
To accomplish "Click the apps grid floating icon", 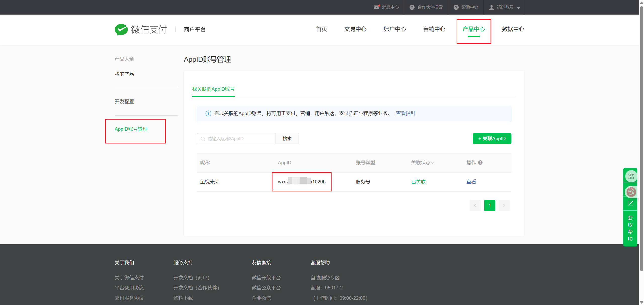I will coord(631,176).
